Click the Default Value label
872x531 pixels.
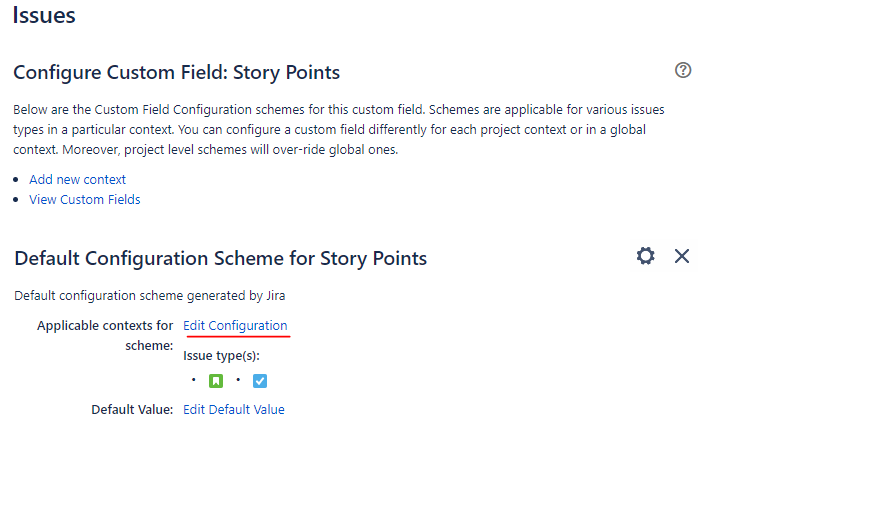pyautogui.click(x=132, y=410)
